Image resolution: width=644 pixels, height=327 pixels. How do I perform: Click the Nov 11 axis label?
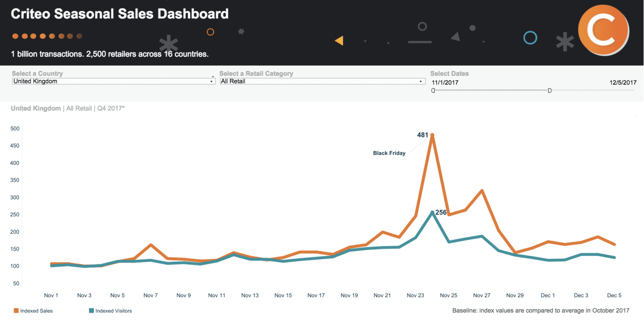(x=217, y=295)
